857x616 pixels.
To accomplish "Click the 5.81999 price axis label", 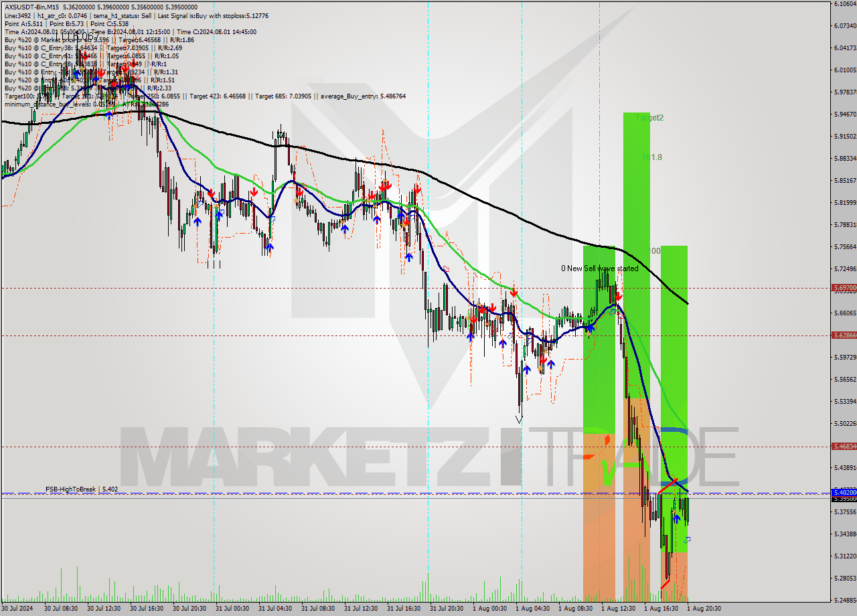I will pos(845,202).
